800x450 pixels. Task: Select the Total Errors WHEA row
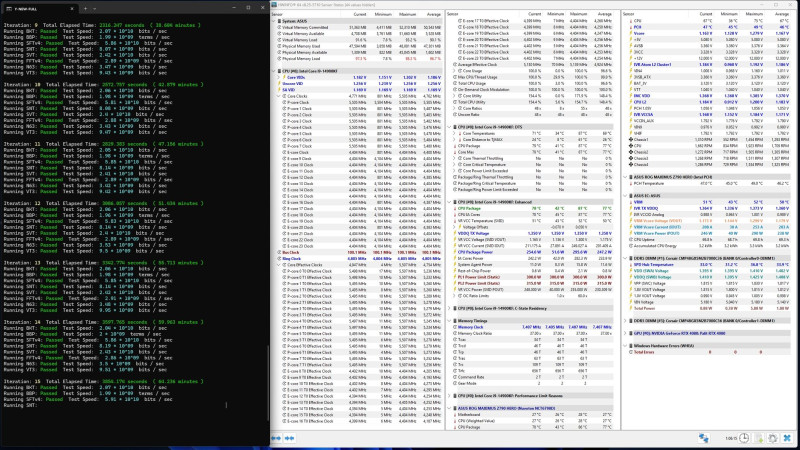point(708,352)
